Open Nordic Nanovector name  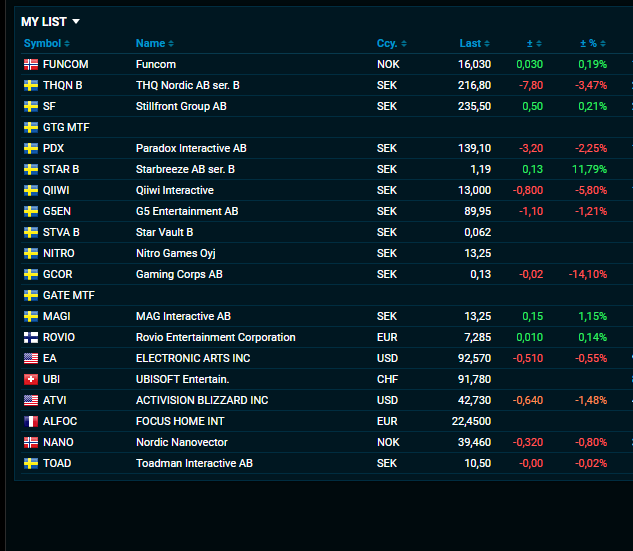point(182,442)
